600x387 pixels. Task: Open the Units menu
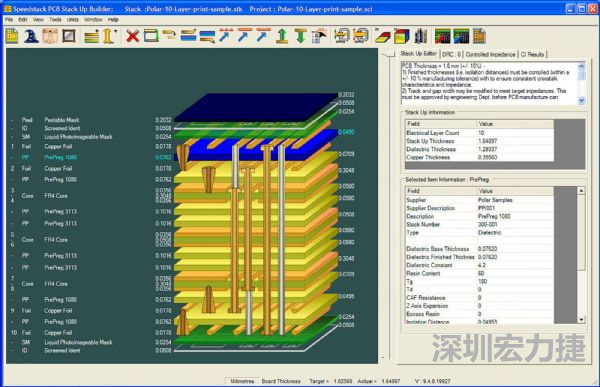click(73, 20)
